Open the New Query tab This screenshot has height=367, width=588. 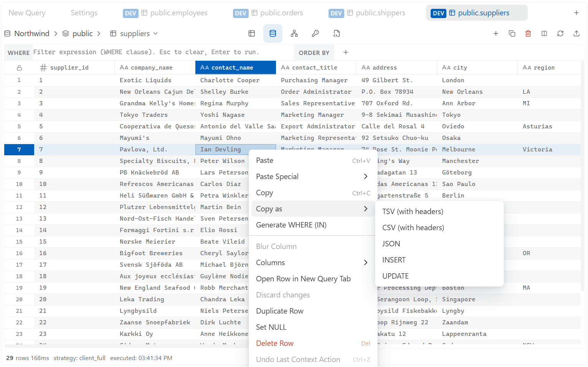click(27, 13)
